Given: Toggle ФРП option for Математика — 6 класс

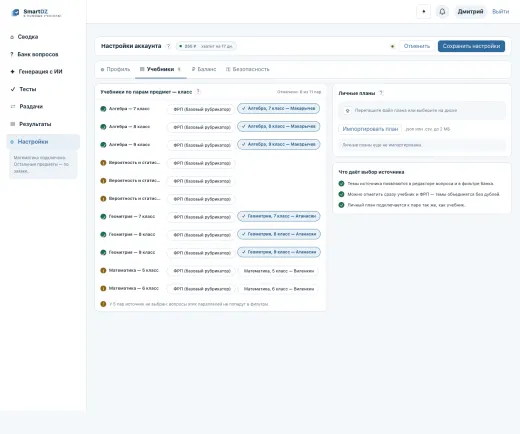Looking at the screenshot, I should 202,289.
